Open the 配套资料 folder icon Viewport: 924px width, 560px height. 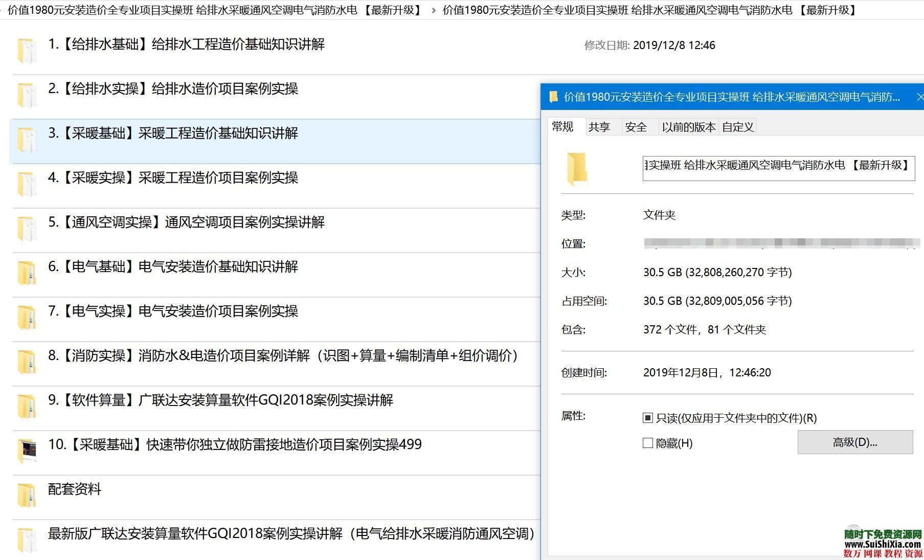coord(27,494)
